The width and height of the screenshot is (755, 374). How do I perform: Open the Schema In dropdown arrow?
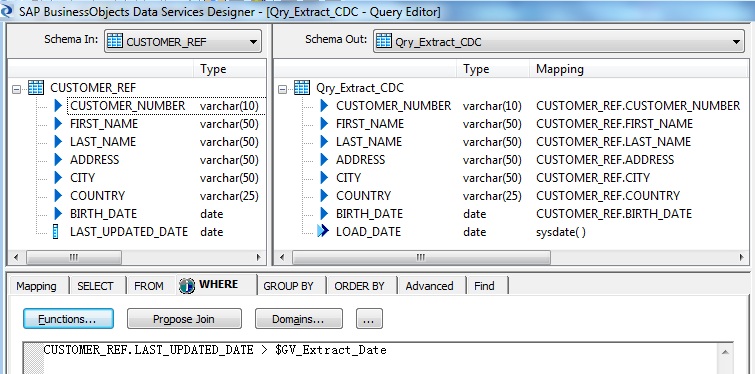[253, 42]
